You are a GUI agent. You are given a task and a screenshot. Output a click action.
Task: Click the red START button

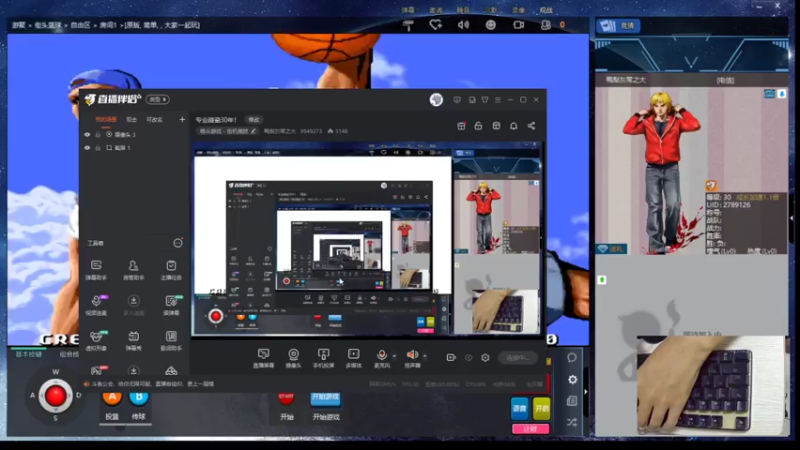click(286, 397)
